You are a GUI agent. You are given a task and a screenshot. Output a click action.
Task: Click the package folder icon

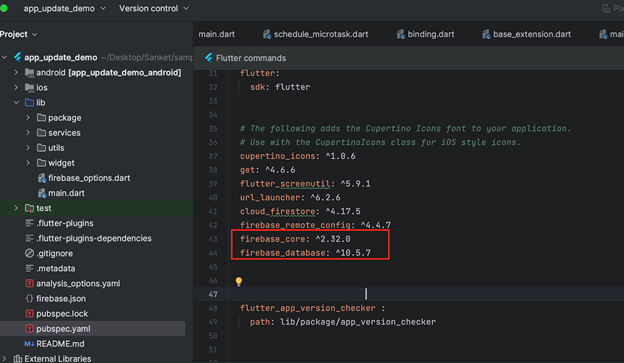pos(41,117)
